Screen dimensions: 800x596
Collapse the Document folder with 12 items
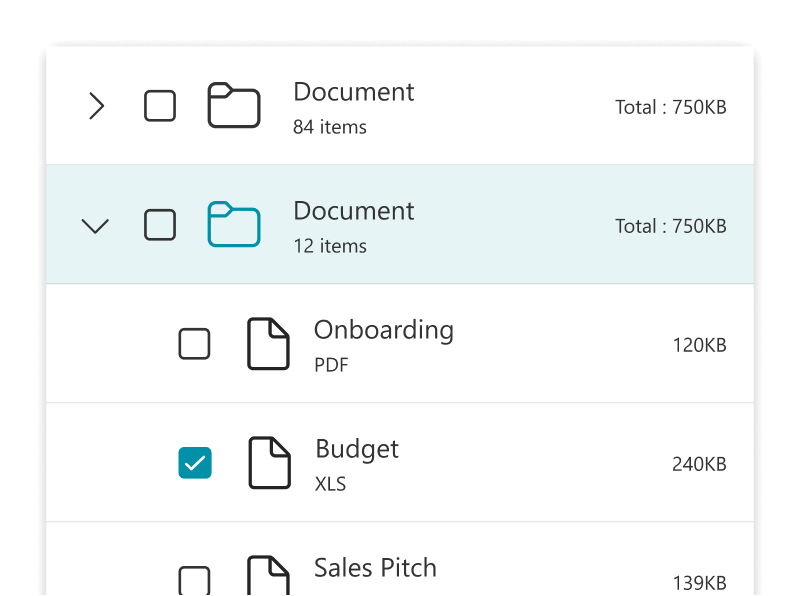95,226
